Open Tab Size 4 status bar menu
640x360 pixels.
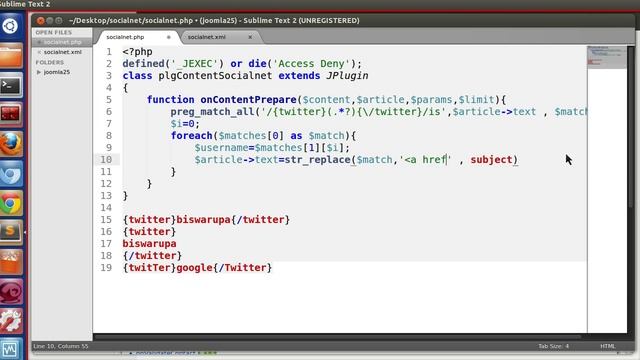(553, 346)
